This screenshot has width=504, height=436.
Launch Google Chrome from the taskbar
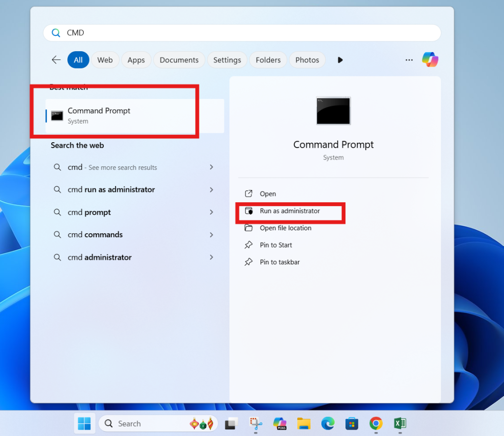point(376,423)
